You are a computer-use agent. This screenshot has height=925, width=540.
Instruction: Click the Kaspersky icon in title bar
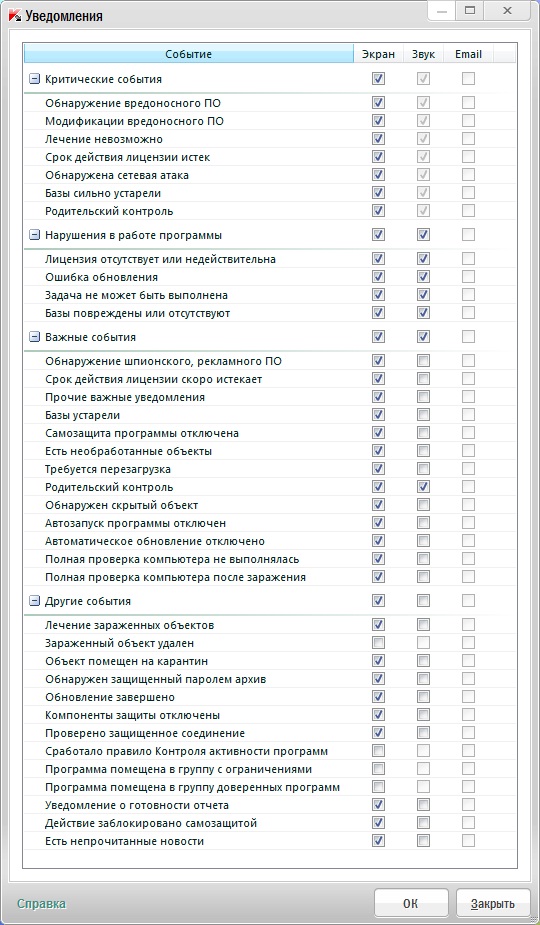(x=15, y=16)
